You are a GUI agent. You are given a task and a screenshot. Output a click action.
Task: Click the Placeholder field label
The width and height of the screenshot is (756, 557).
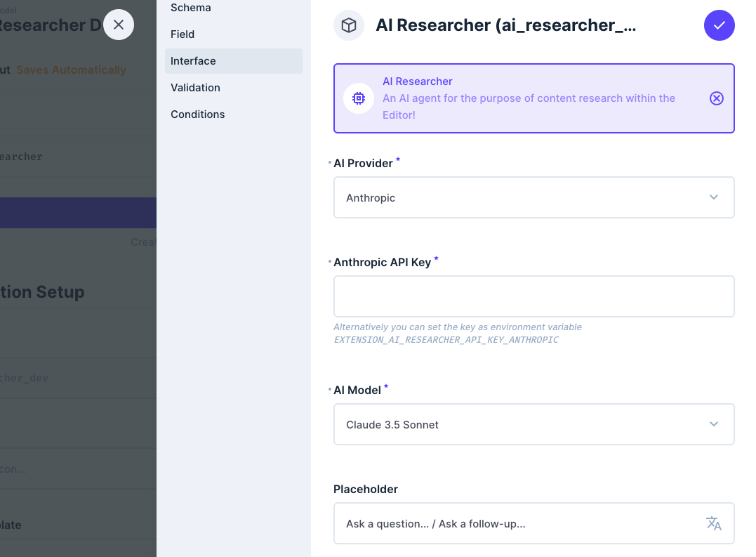pyautogui.click(x=366, y=490)
